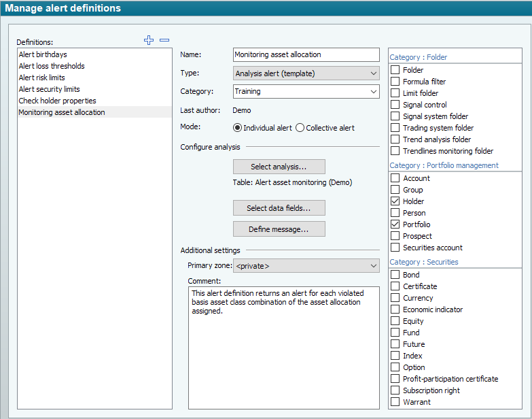Choose the Individual alert mode
Viewport: 532px width, 419px height.
pyautogui.click(x=237, y=128)
